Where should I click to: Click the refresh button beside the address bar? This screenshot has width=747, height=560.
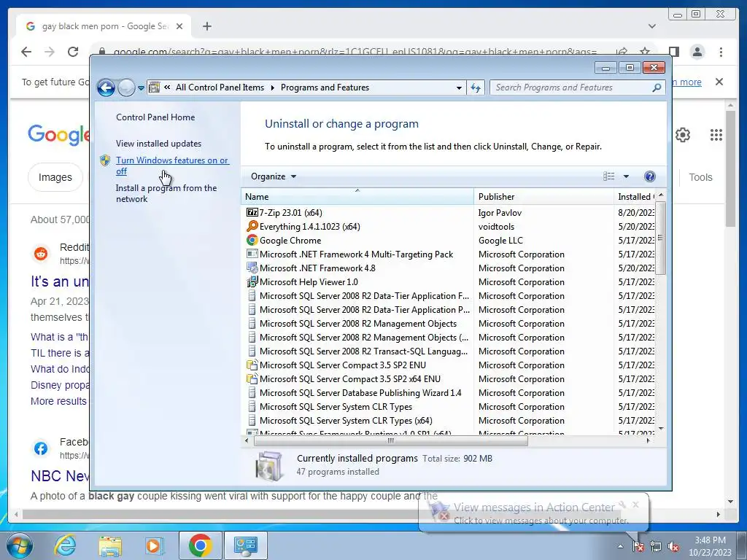point(476,87)
